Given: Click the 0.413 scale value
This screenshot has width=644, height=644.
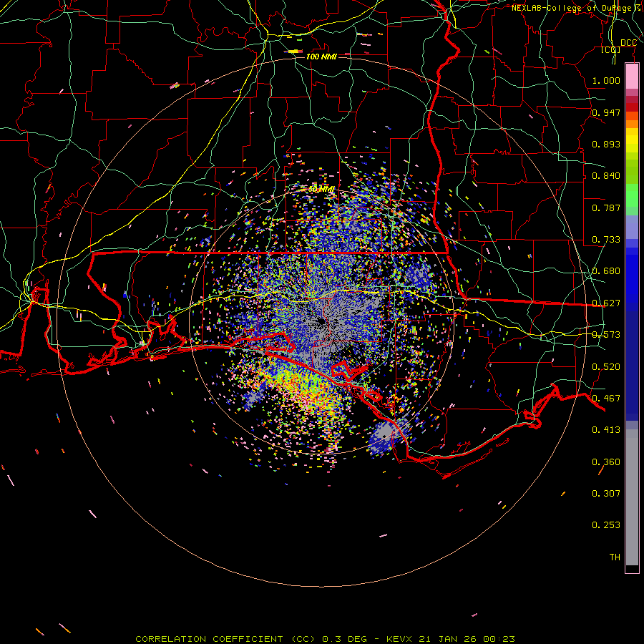Looking at the screenshot, I should [606, 430].
